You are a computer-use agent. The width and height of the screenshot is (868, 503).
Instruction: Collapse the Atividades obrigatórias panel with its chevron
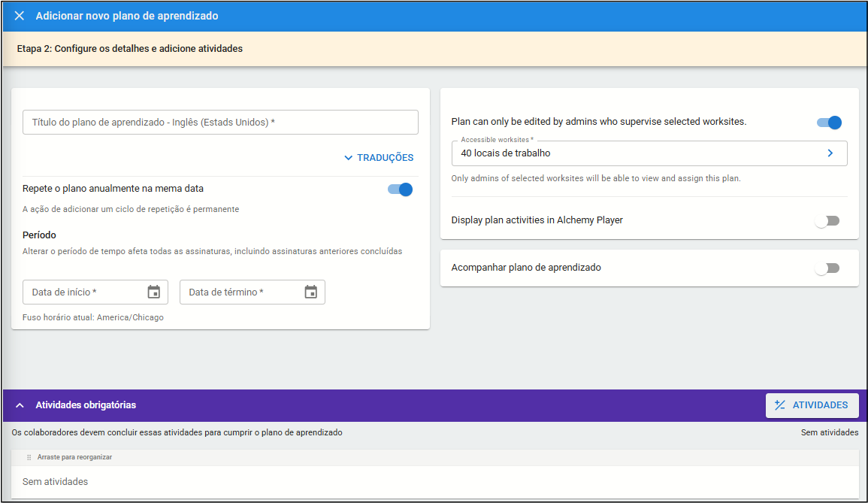click(20, 405)
